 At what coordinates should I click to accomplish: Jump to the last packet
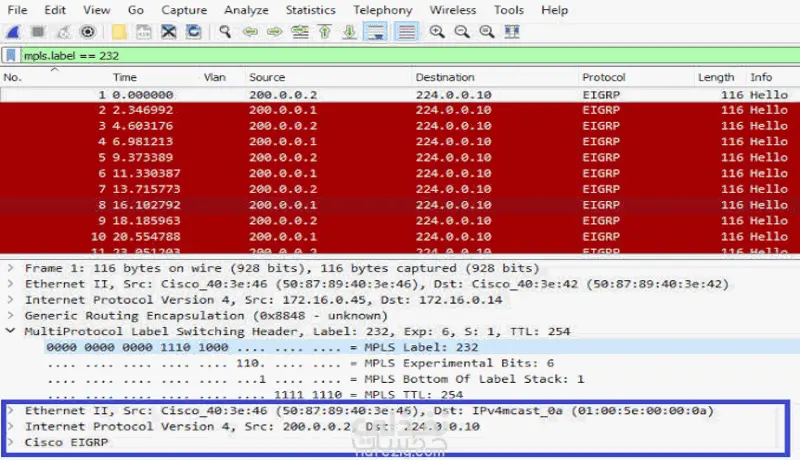click(x=349, y=32)
